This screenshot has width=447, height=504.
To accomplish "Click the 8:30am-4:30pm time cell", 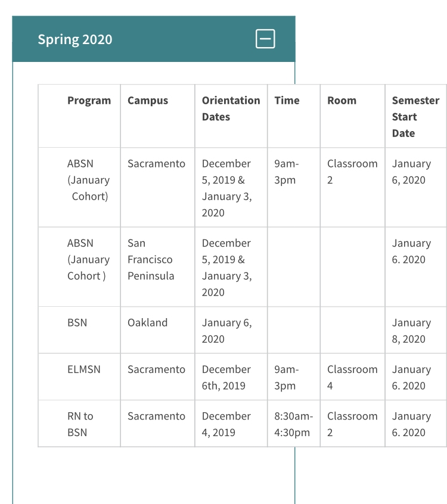I will tap(294, 424).
